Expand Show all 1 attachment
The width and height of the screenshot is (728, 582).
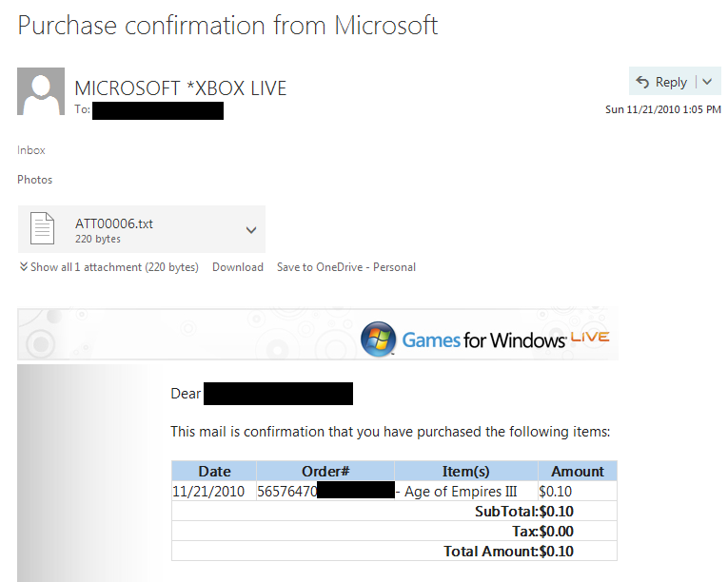(108, 267)
